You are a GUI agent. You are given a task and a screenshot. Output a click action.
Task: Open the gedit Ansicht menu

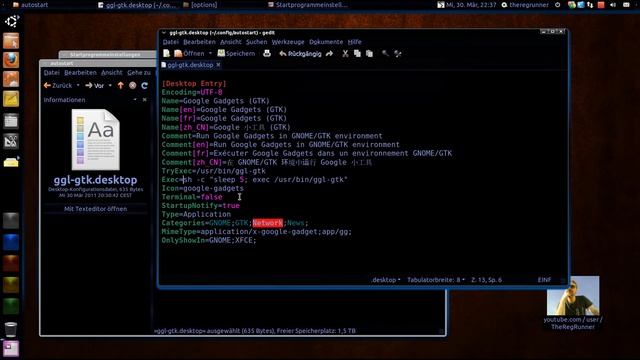click(x=231, y=42)
